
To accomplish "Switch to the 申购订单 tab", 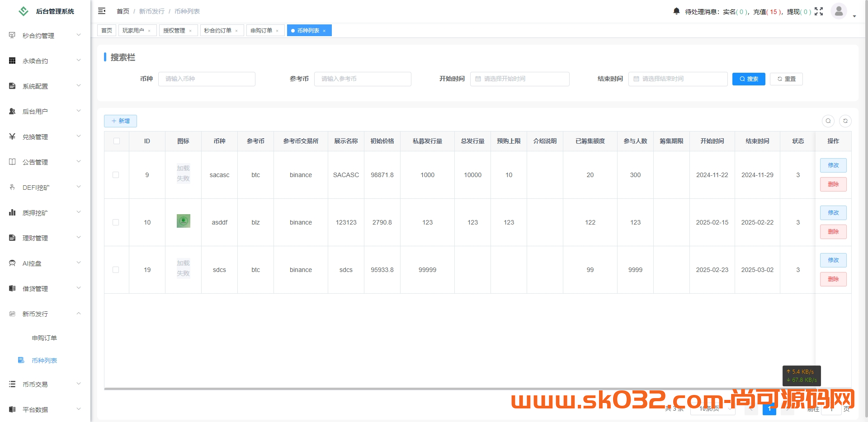I will 262,30.
